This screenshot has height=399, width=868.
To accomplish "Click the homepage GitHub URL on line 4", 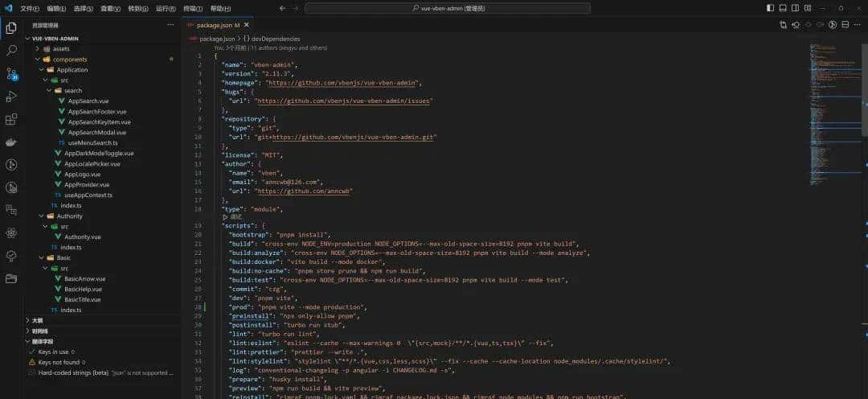I will click(x=342, y=83).
